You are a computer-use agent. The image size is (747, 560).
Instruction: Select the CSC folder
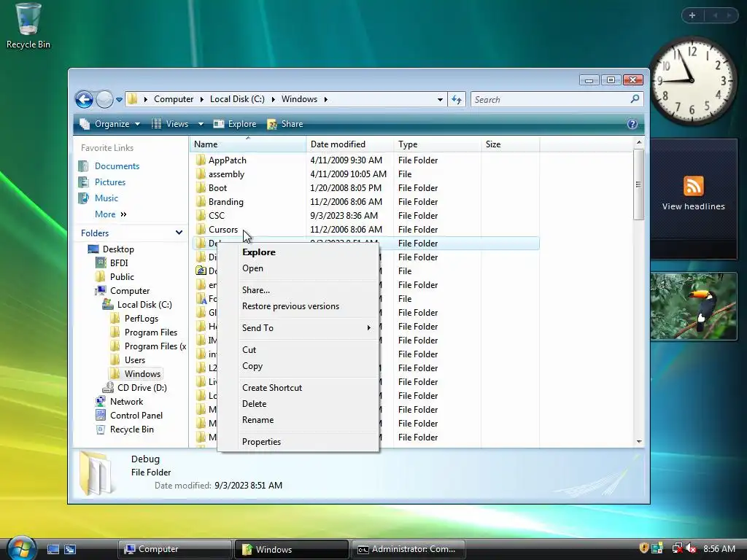point(216,216)
